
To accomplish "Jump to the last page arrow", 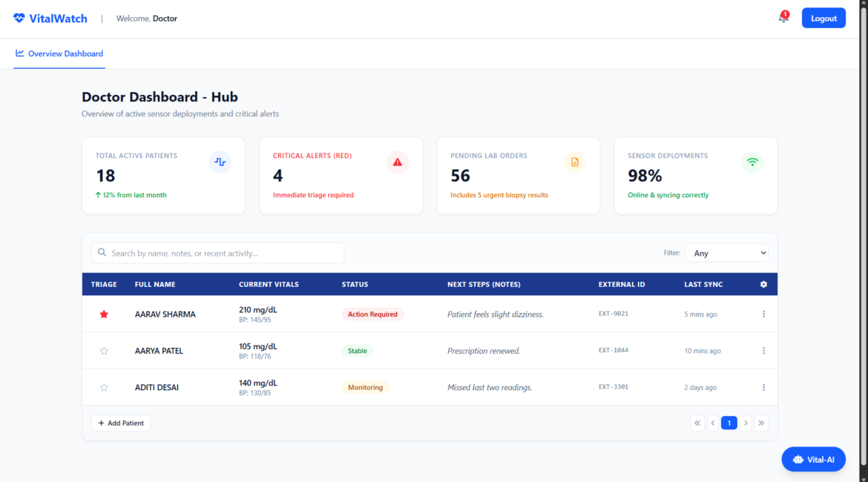I will click(761, 423).
